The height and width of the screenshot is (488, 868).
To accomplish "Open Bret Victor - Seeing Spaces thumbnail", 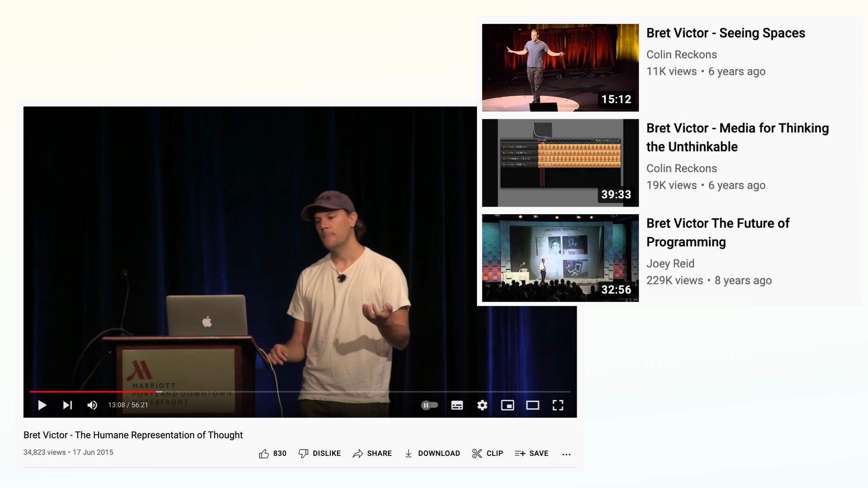I will pyautogui.click(x=560, y=68).
